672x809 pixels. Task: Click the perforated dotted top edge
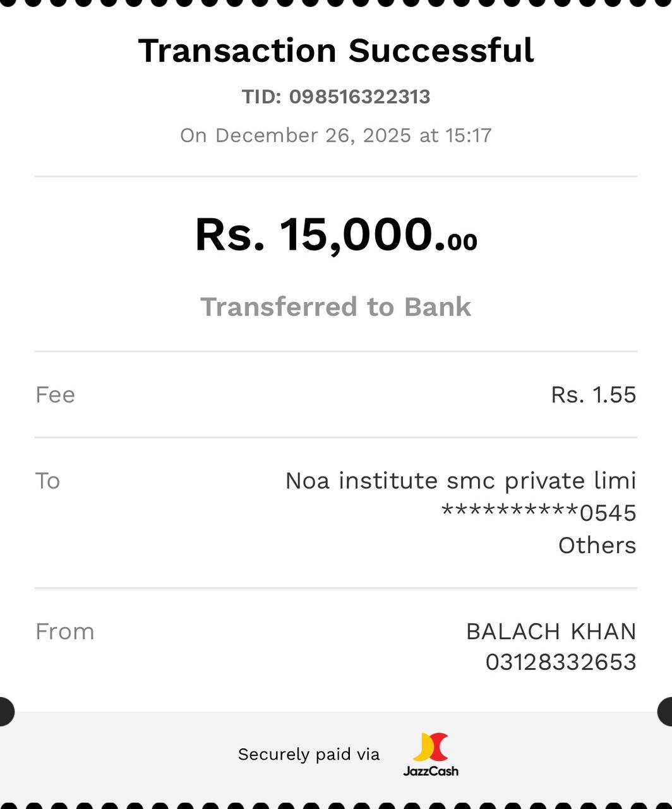tap(336, 3)
